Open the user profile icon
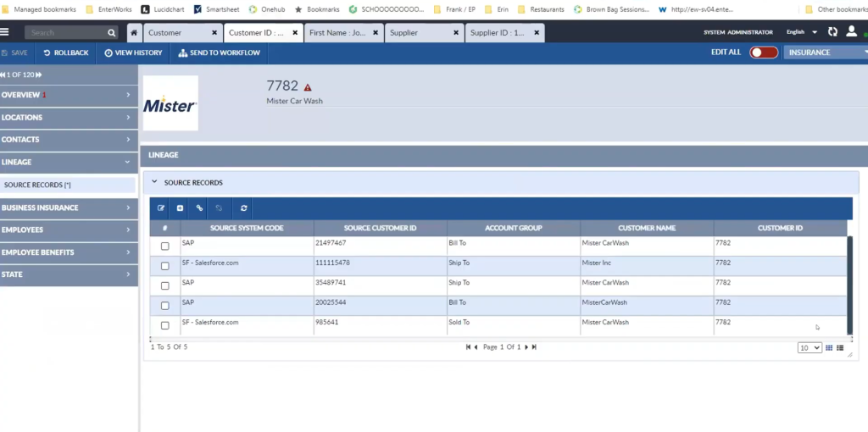Viewport: 868px width, 432px height. coord(851,31)
